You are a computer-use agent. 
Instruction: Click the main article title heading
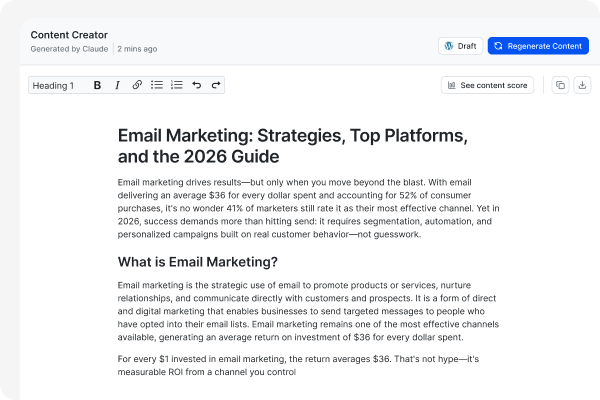292,145
